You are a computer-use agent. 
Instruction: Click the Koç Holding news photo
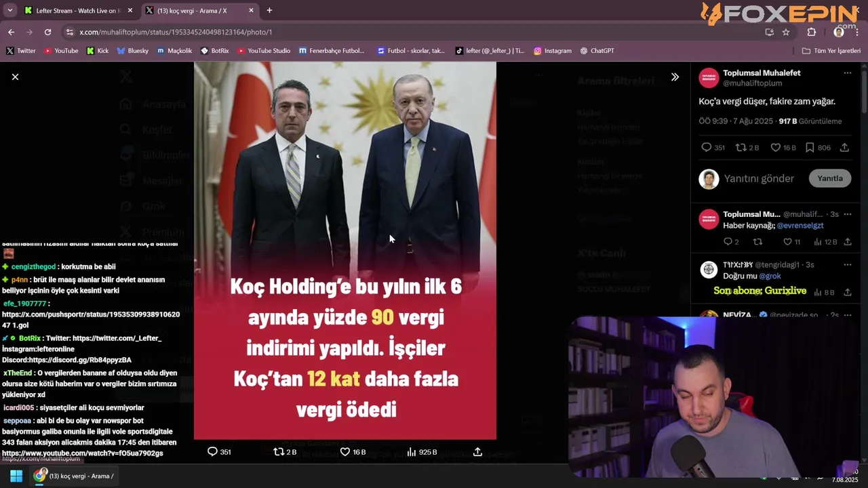pos(345,251)
